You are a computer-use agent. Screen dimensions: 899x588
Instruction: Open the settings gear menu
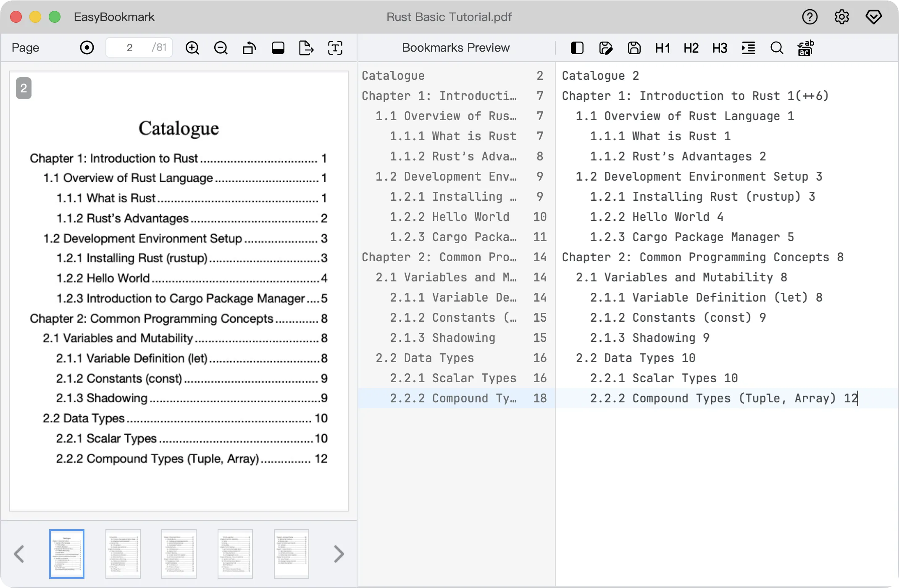(x=841, y=17)
